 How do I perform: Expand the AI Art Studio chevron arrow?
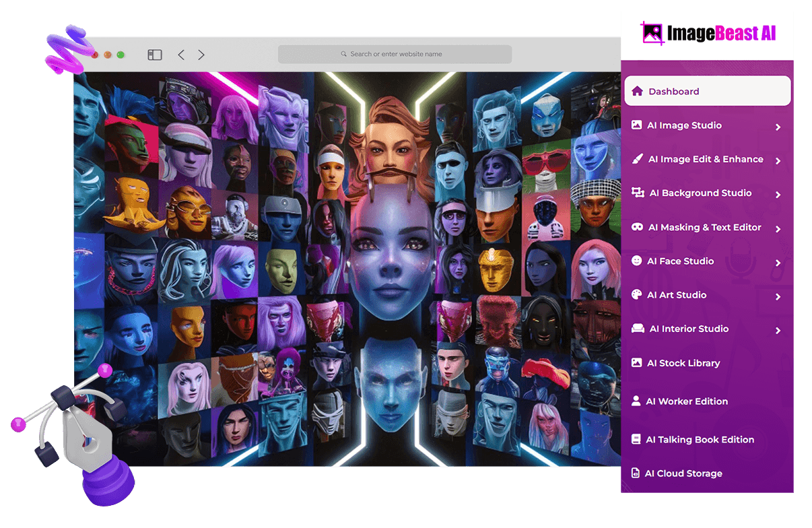(778, 296)
